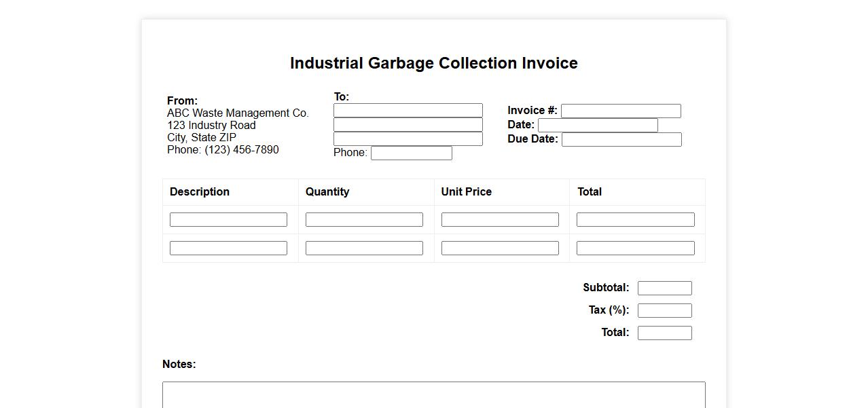
Task: Click second row Unit Price field
Action: tap(500, 248)
